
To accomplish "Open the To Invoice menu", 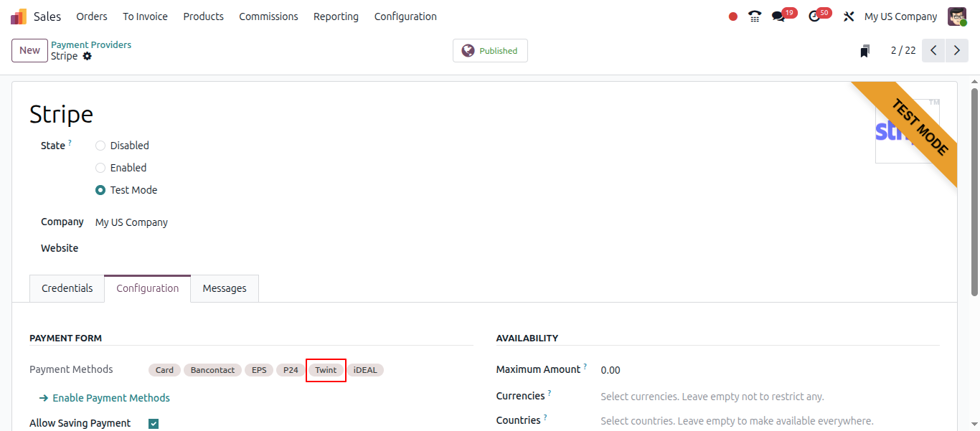I will coord(145,16).
